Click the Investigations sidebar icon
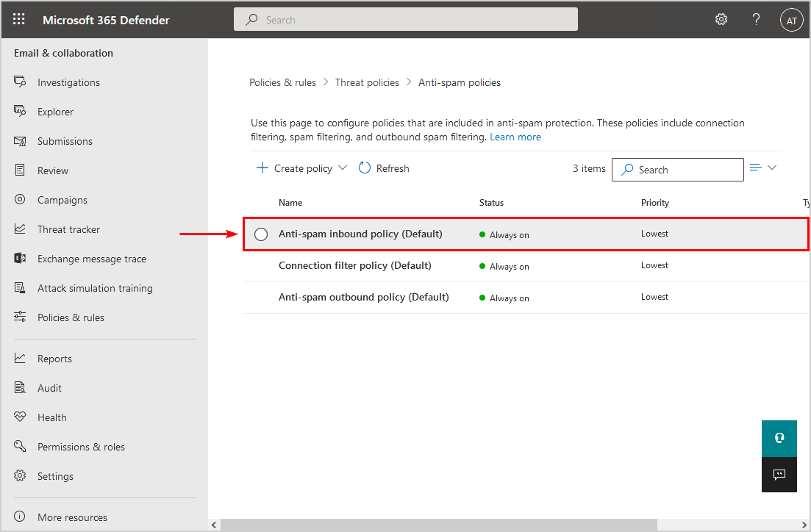811x532 pixels. coord(20,82)
